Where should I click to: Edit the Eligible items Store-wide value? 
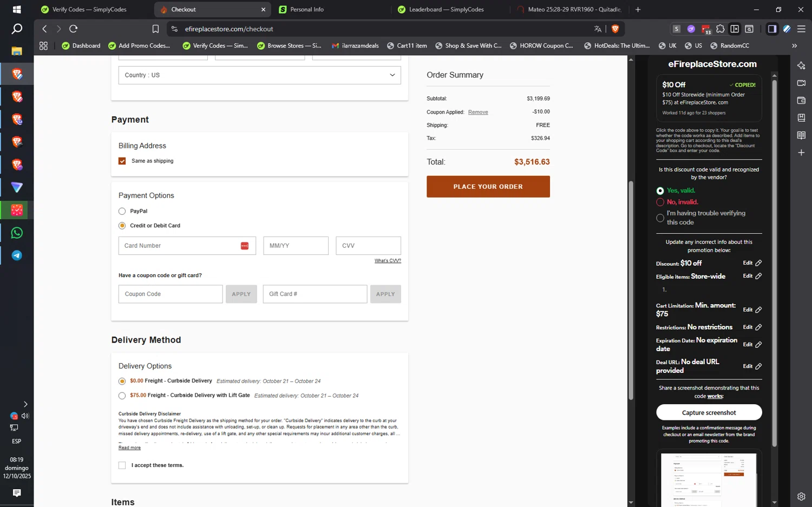click(752, 276)
